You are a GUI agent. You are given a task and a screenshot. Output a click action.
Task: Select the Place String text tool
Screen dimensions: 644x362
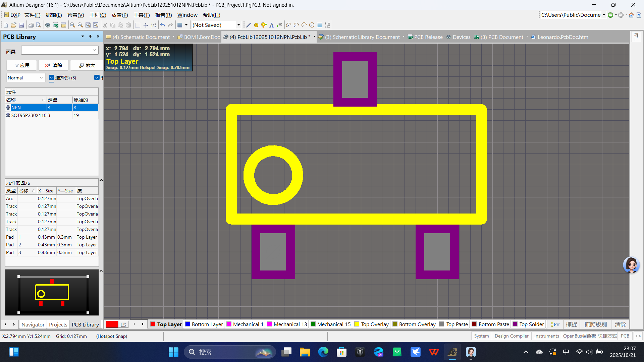272,25
